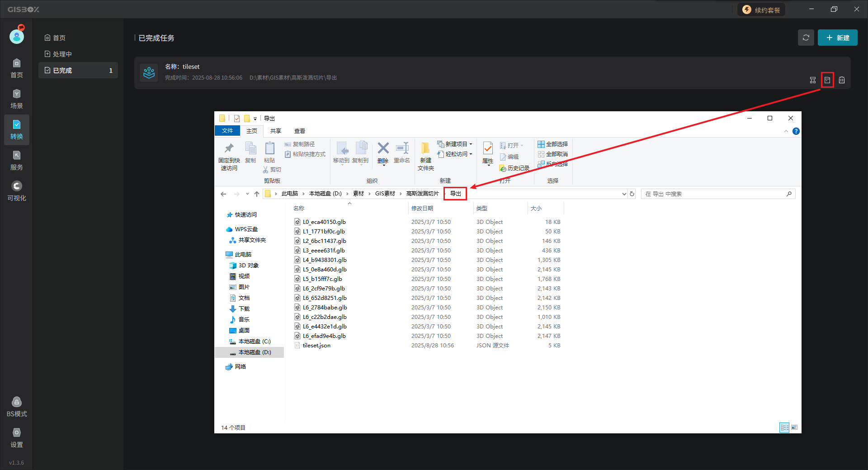
Task: Click the refresh icon next to 新建
Action: pos(806,38)
